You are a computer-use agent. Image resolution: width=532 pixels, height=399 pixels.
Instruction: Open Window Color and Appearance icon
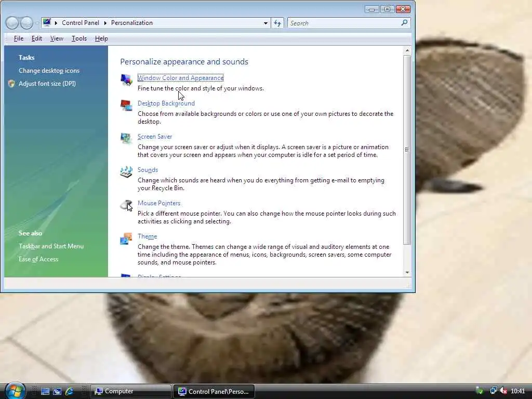[x=126, y=79]
